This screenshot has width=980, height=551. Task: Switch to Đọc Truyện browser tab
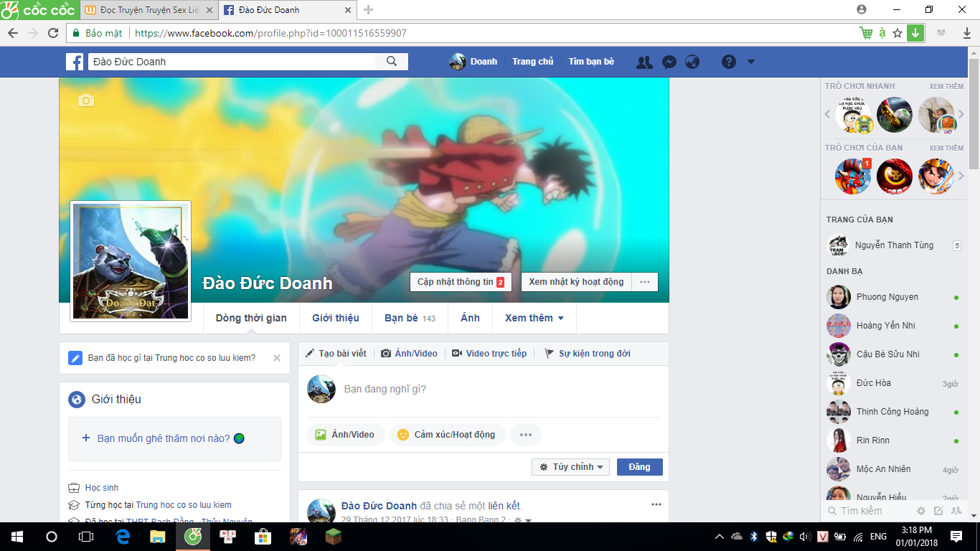point(148,10)
